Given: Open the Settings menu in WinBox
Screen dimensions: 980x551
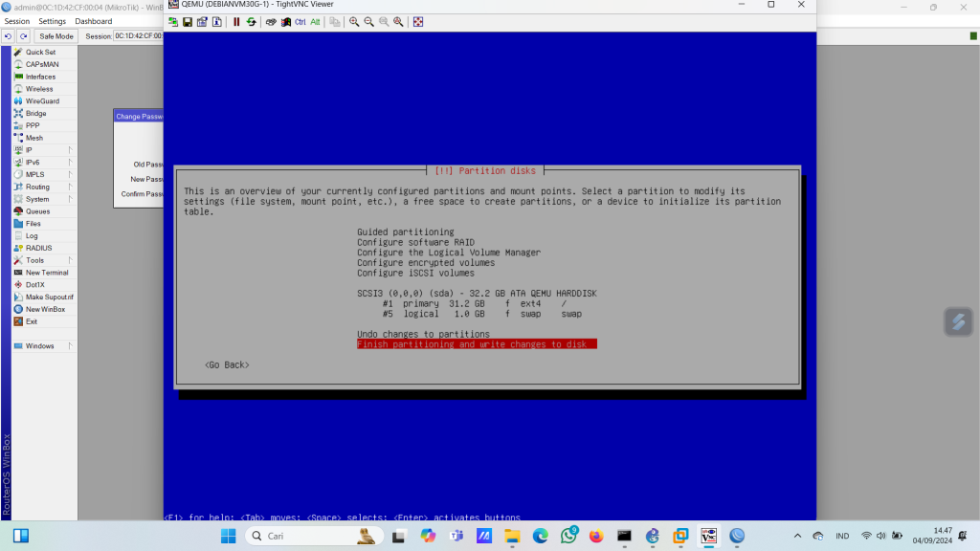Looking at the screenshot, I should 52,21.
